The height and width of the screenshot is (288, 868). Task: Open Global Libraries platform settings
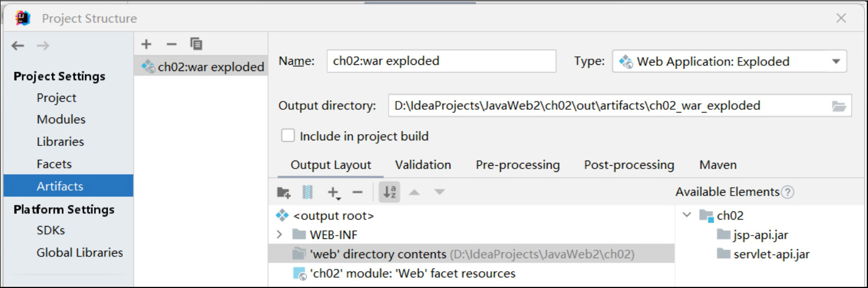point(79,252)
